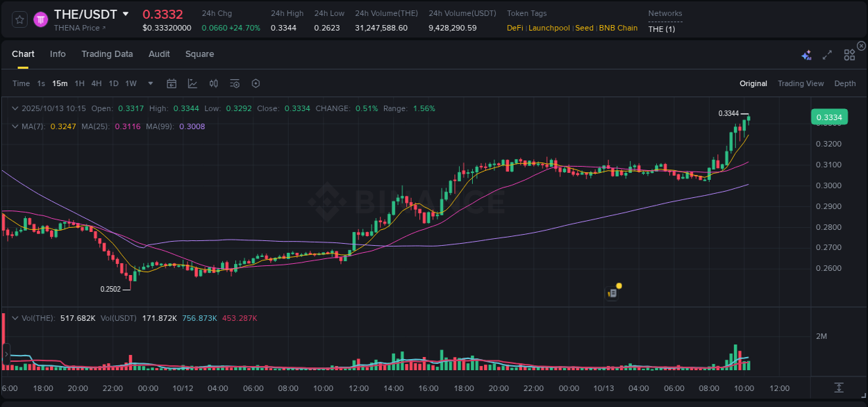Image resolution: width=868 pixels, height=407 pixels.
Task: Select the 15m timeframe interval
Action: point(60,83)
